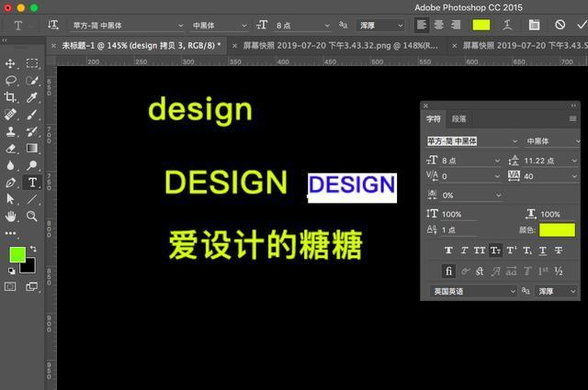
Task: Toggle Faux Italic in Character panel
Action: pos(464,251)
